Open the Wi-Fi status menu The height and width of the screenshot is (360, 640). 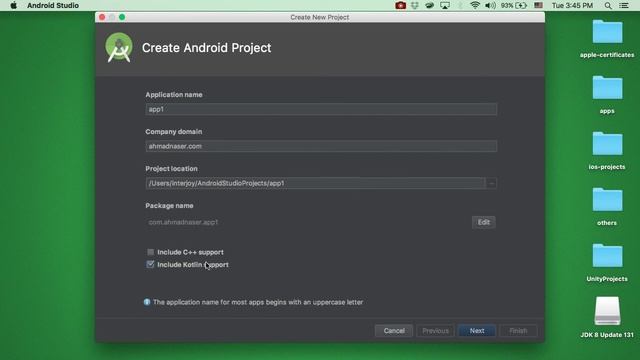click(x=475, y=5)
